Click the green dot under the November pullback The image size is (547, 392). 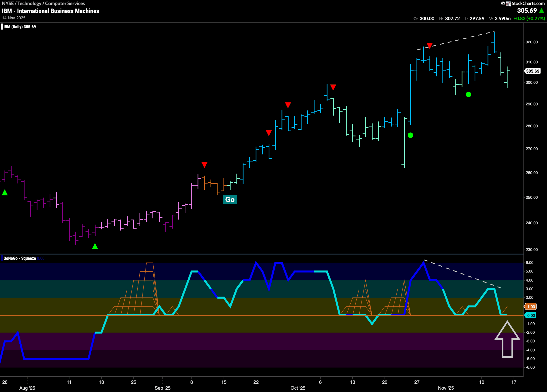coord(468,94)
